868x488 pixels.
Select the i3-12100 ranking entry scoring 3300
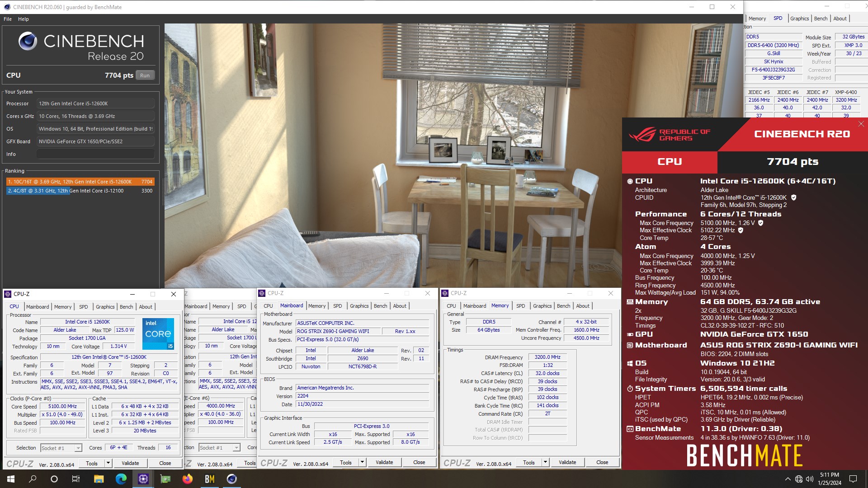click(x=80, y=191)
